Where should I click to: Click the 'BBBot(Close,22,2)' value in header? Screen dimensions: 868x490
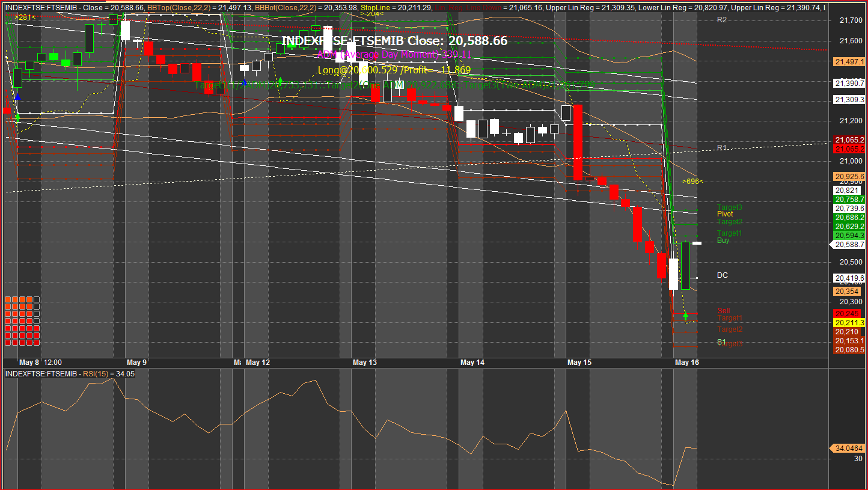coord(306,7)
